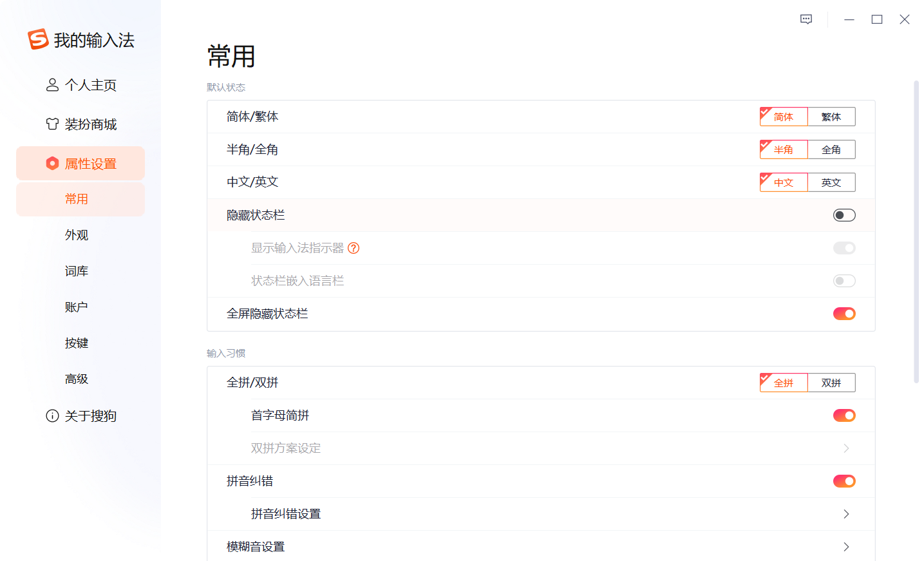Maximize the settings window
The width and height of the screenshot is (924, 561).
877,19
